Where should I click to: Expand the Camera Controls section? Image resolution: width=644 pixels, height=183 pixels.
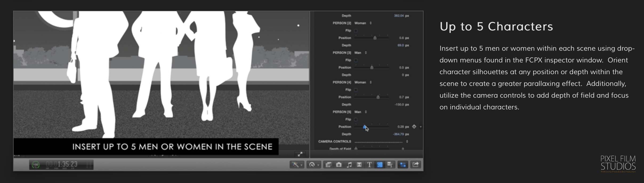pos(407,141)
